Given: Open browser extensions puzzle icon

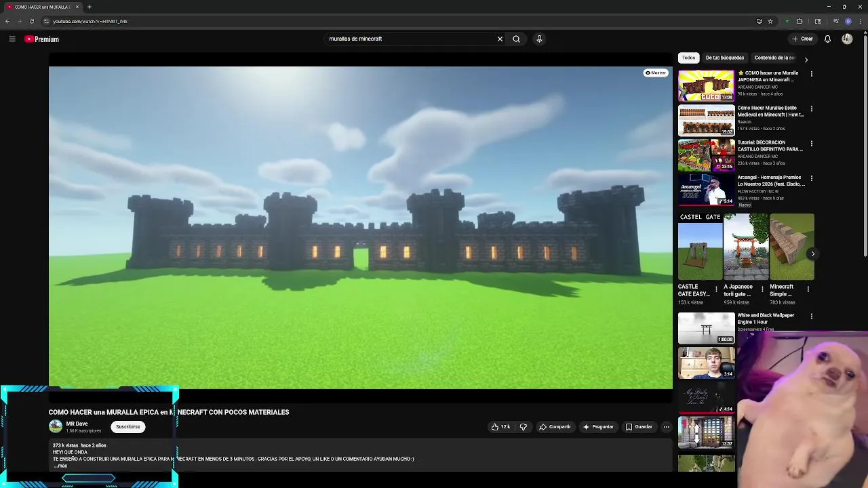Looking at the screenshot, I should click(800, 21).
